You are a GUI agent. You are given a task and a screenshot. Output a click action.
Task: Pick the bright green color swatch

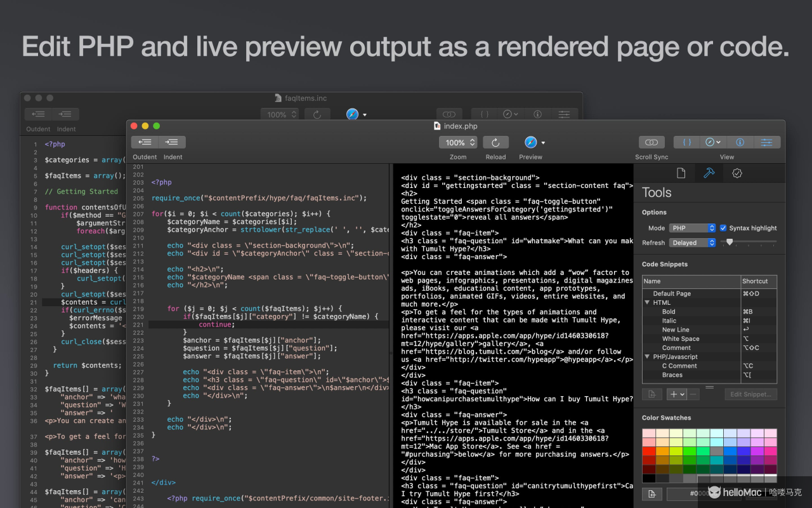click(690, 451)
